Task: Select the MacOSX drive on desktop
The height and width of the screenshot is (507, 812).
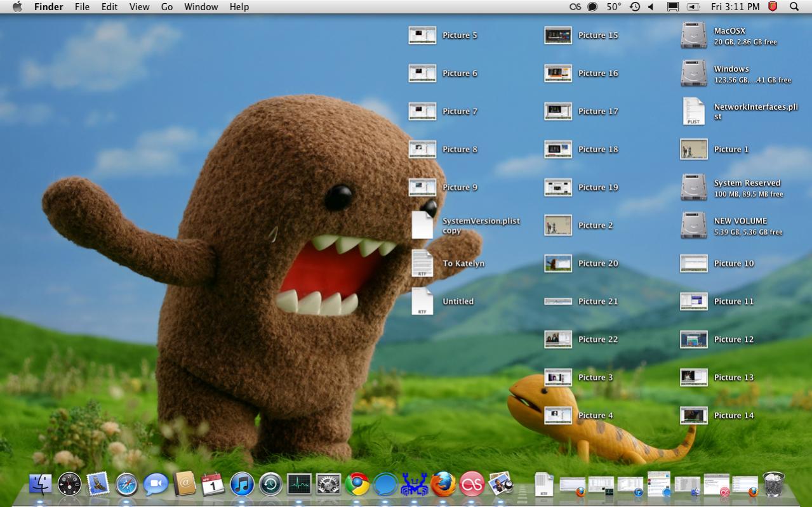Action: pos(693,35)
